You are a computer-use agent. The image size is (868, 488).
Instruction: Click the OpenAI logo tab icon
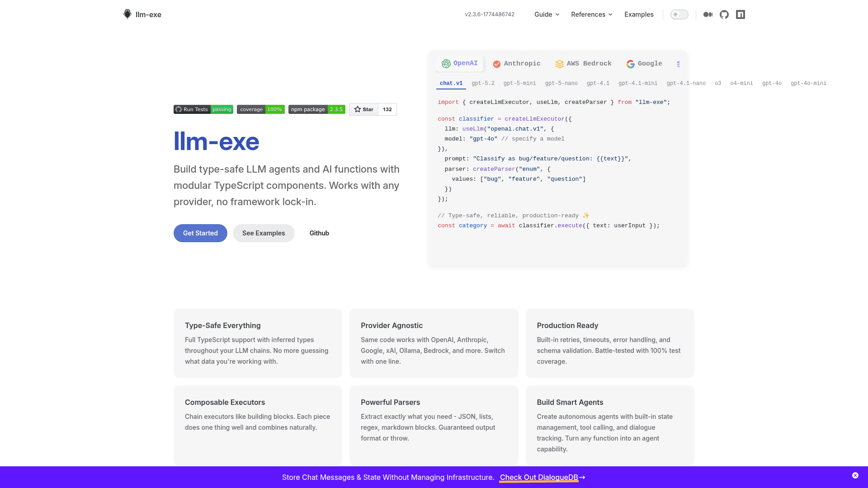point(446,64)
